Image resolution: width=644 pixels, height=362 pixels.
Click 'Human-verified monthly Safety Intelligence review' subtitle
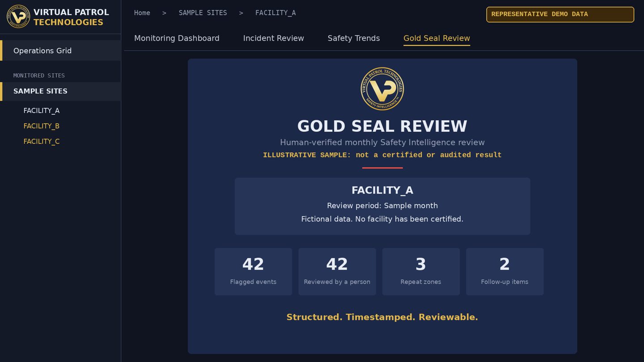(x=382, y=142)
